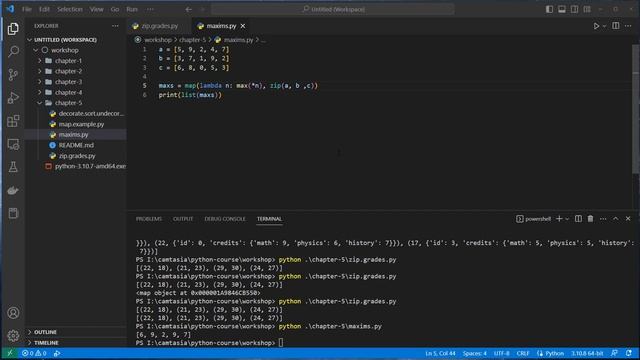Select the Terminal panel tab
The width and height of the screenshot is (640, 360).
click(x=269, y=219)
